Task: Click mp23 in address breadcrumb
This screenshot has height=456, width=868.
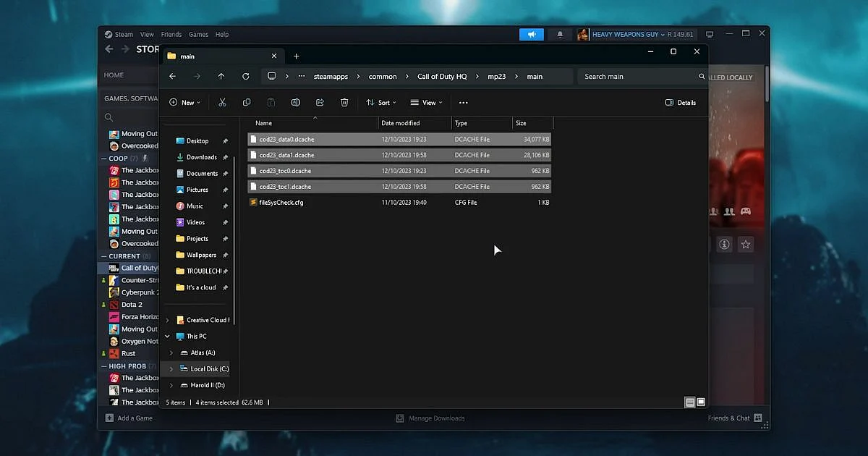Action: [x=497, y=76]
